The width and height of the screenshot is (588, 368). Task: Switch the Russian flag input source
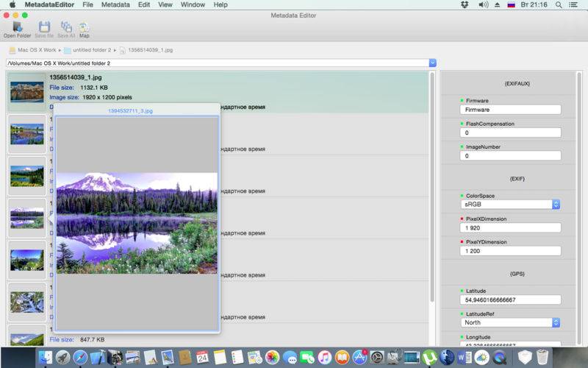point(511,5)
